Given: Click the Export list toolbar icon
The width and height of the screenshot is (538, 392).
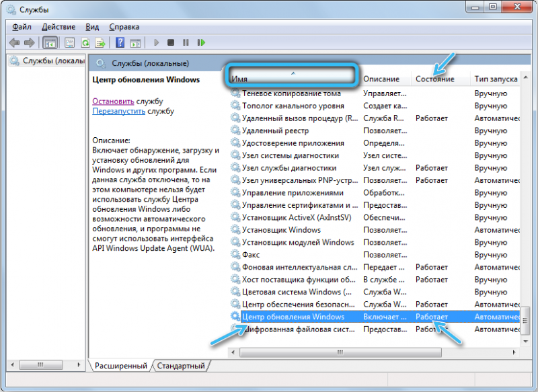Looking at the screenshot, I should 100,43.
